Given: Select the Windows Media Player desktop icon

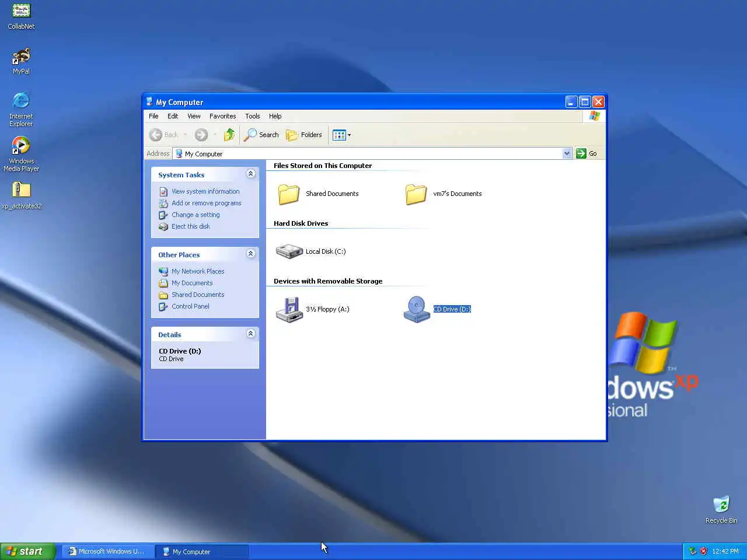Looking at the screenshot, I should pyautogui.click(x=21, y=154).
